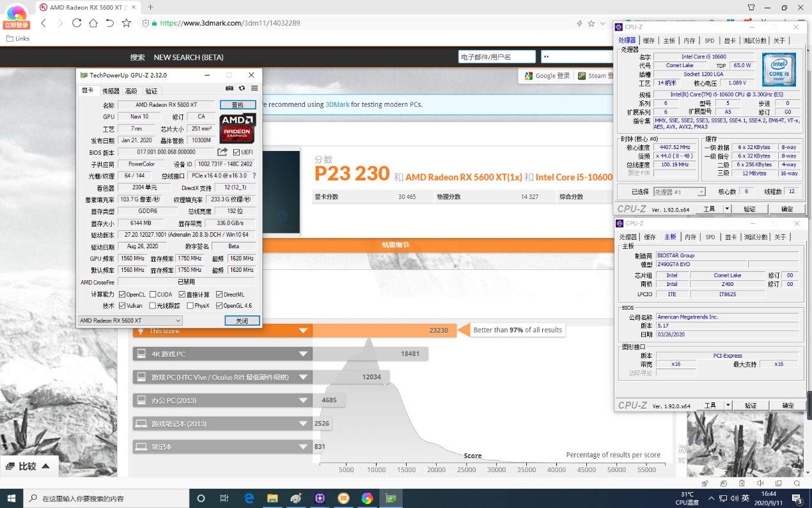Open SPD tab in upper CPU-Z
812x508 pixels.
(x=710, y=40)
